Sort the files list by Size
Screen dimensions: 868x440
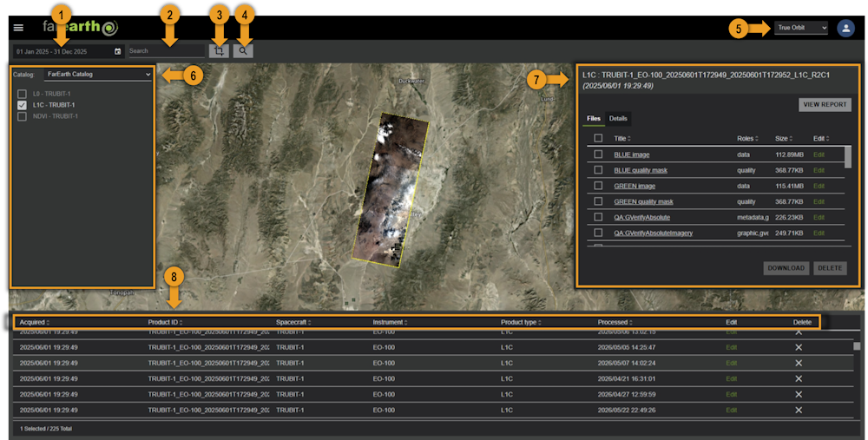[784, 138]
